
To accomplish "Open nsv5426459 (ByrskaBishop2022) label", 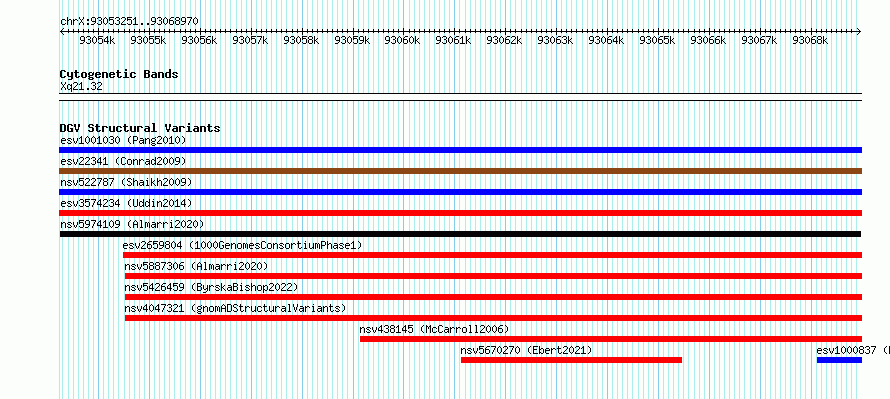I will pyautogui.click(x=211, y=287).
